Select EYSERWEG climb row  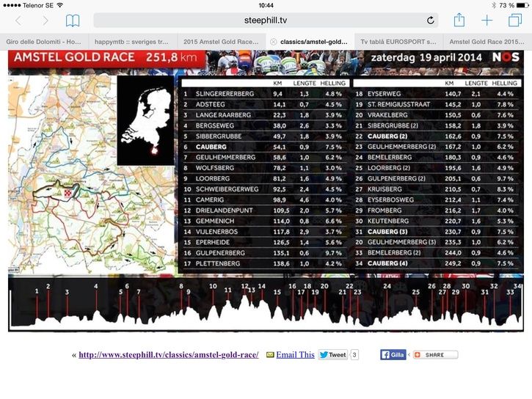(437, 94)
